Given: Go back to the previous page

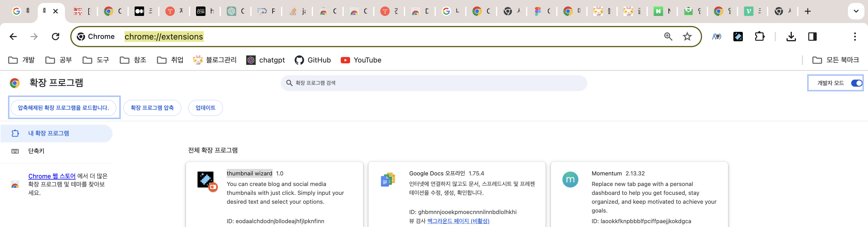Looking at the screenshot, I should coord(13,37).
